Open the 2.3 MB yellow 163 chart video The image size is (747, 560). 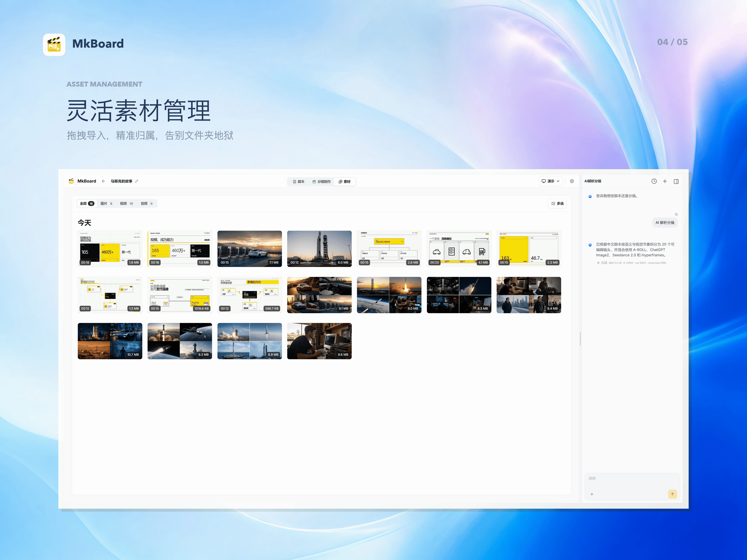click(529, 249)
